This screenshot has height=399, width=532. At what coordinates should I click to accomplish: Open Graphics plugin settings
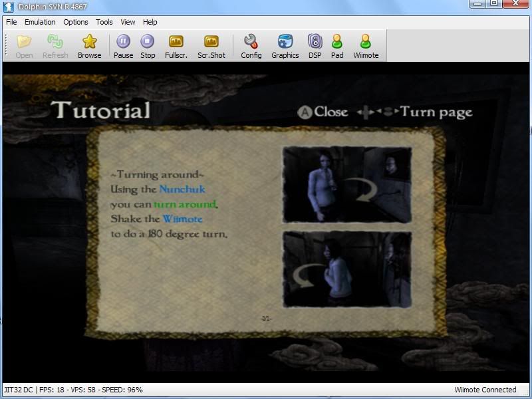285,47
